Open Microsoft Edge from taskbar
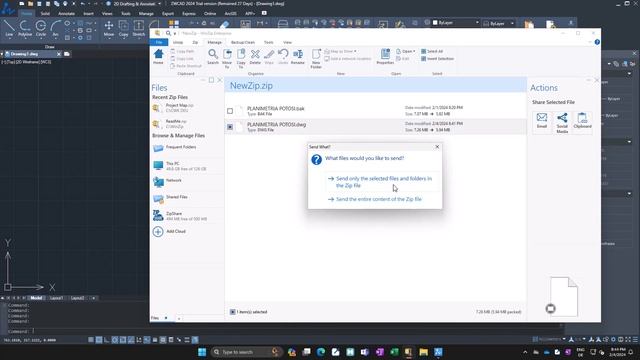640x360 pixels. [x=321, y=352]
